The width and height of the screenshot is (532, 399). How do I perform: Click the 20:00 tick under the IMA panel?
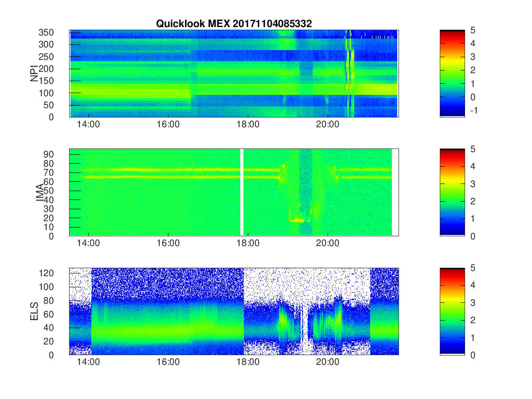point(327,243)
